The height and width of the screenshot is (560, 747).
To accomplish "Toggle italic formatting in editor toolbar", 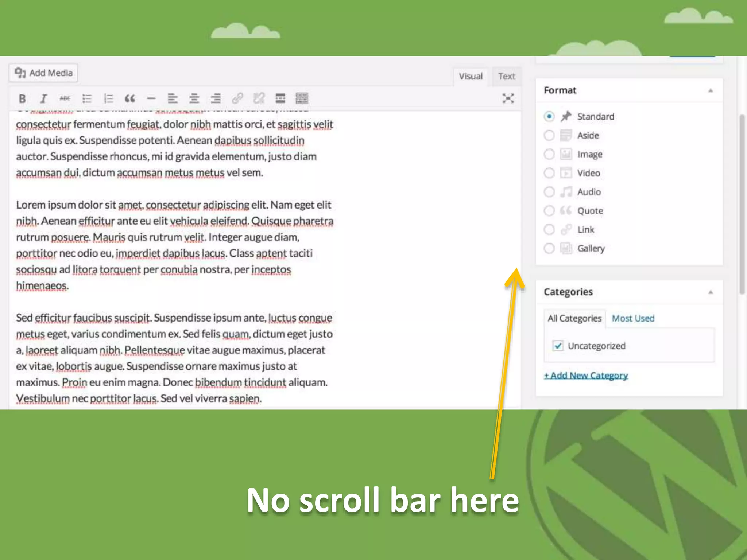I will click(x=43, y=98).
